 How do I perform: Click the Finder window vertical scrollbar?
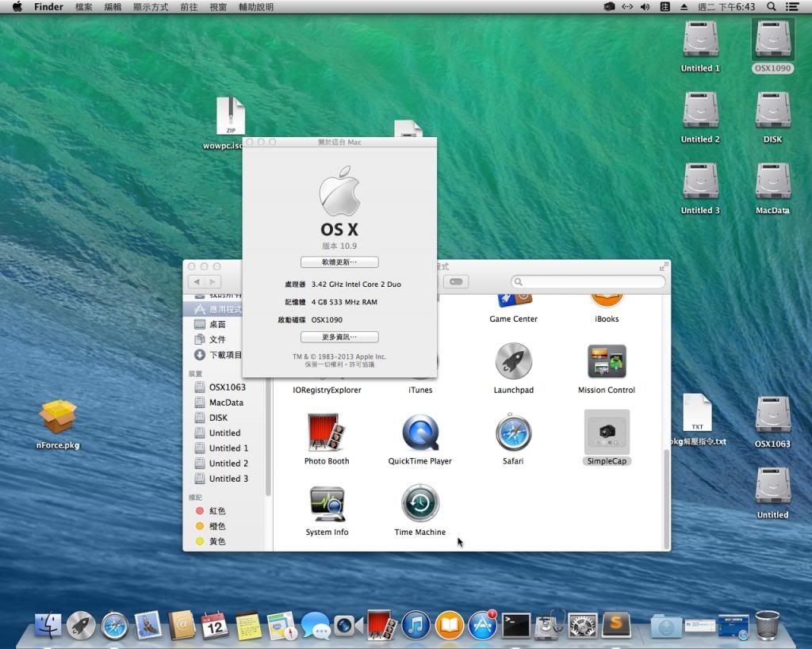pos(666,499)
